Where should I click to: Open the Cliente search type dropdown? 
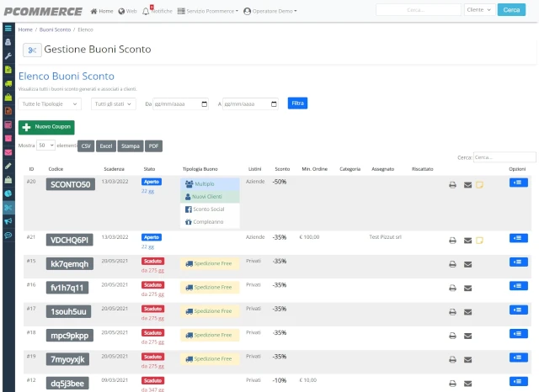pos(479,10)
